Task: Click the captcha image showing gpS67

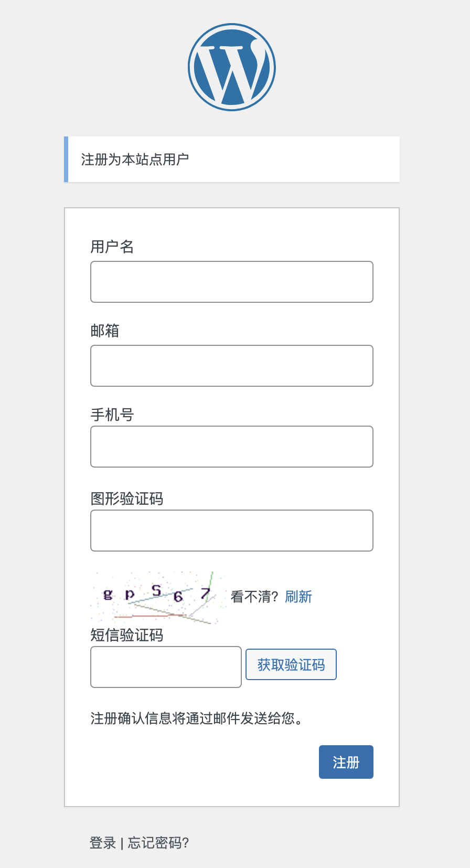Action: coord(158,598)
